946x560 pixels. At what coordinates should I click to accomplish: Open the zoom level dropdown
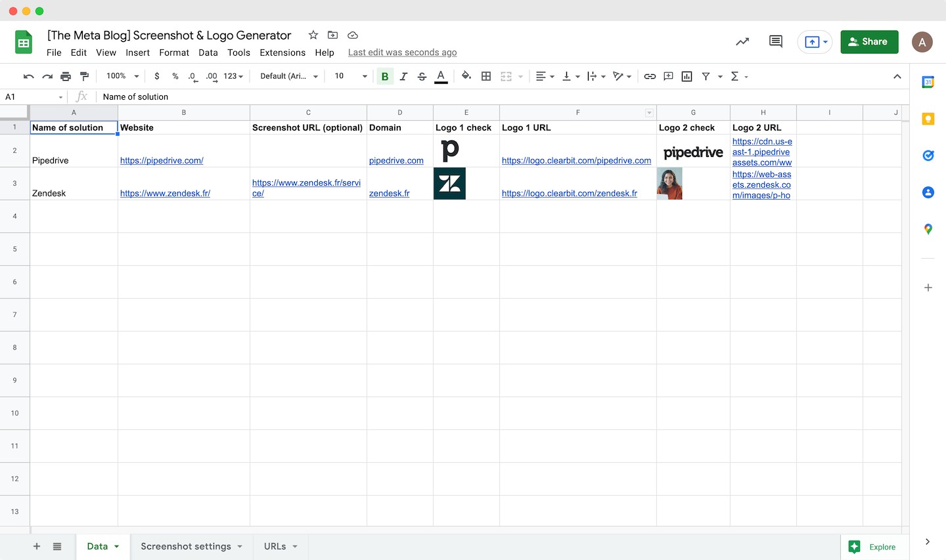click(x=121, y=76)
